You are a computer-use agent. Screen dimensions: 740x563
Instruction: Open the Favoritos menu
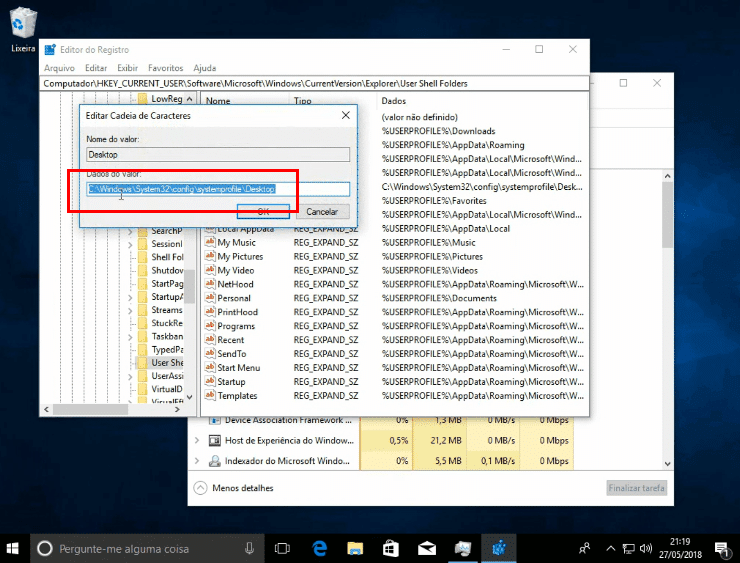pyautogui.click(x=165, y=68)
